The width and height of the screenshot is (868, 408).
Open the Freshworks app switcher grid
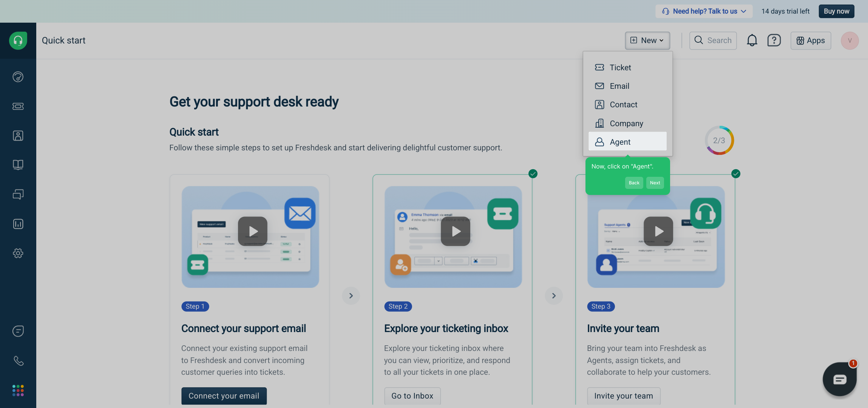18,390
